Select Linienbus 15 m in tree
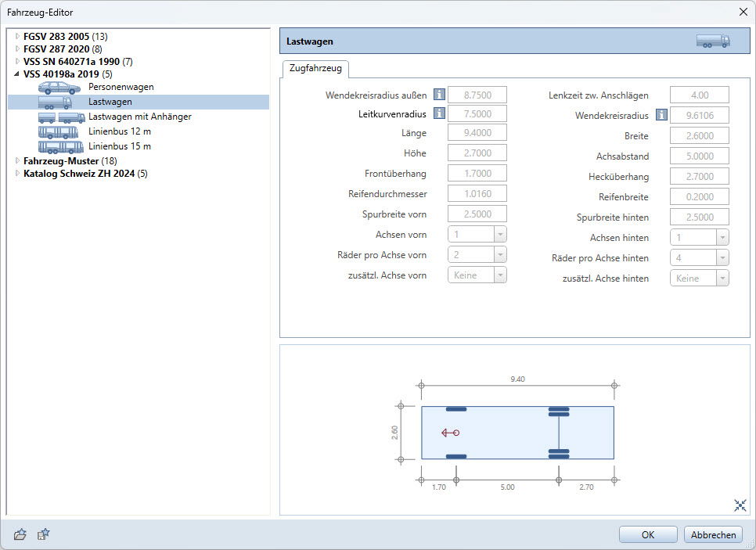The image size is (756, 550). (120, 146)
